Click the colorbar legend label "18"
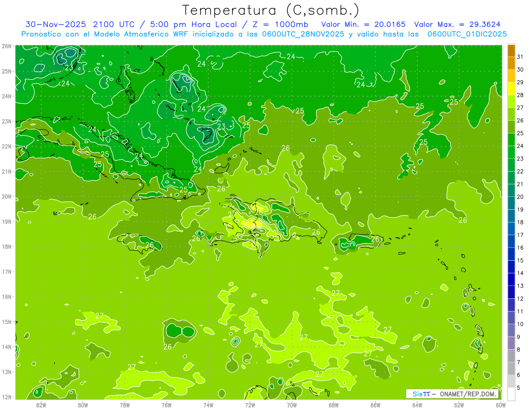The image size is (532, 411). [x=520, y=222]
